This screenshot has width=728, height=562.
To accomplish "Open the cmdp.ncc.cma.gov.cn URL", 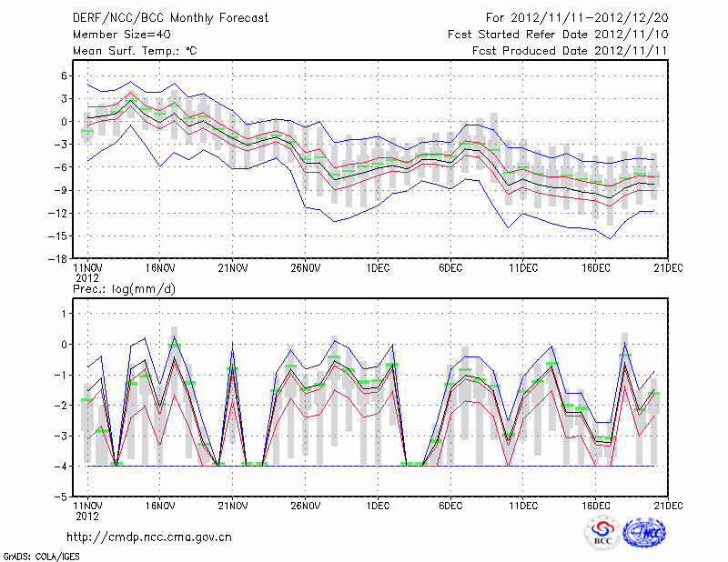I will click(149, 537).
